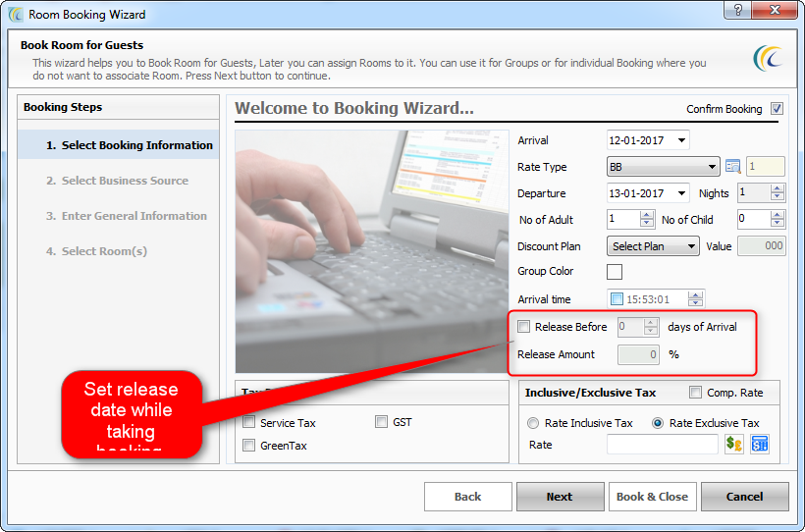Click the Next button
This screenshot has width=805, height=532.
(x=560, y=497)
